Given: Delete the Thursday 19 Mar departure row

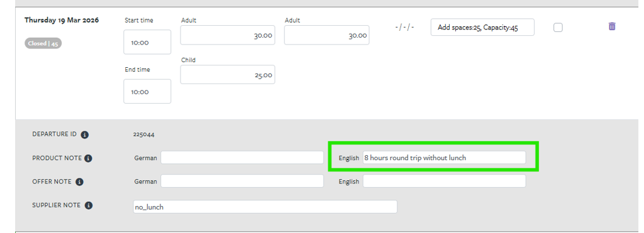Looking at the screenshot, I should pyautogui.click(x=612, y=26).
